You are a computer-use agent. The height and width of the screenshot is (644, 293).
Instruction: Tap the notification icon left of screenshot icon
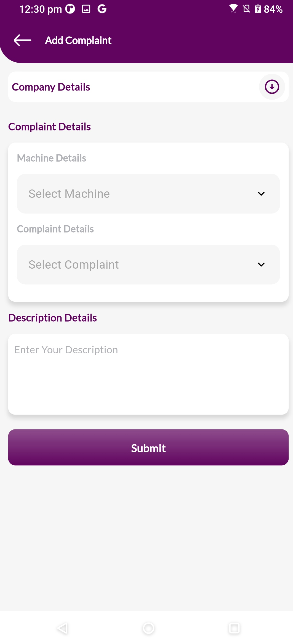(70, 9)
